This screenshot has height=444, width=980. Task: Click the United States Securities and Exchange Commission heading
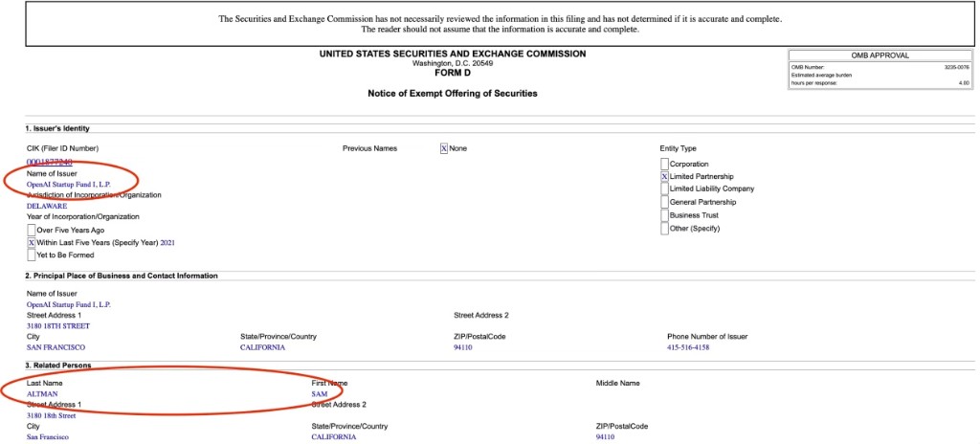click(x=453, y=54)
